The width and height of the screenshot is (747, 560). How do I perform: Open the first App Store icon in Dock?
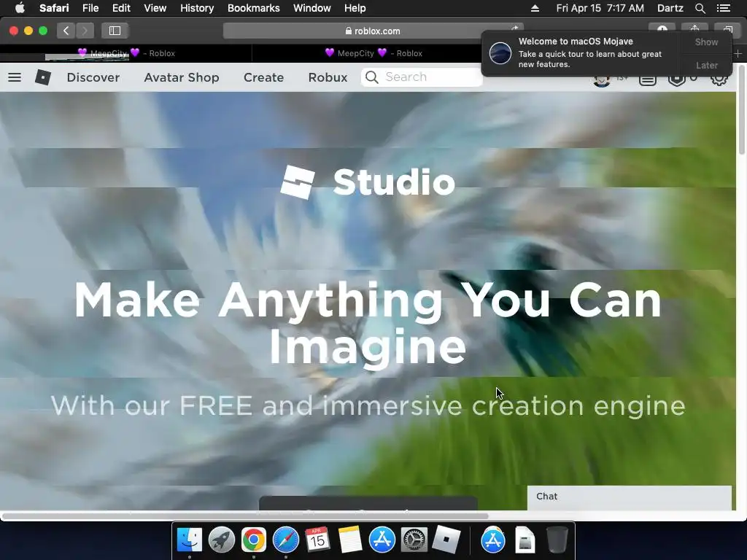(x=382, y=540)
